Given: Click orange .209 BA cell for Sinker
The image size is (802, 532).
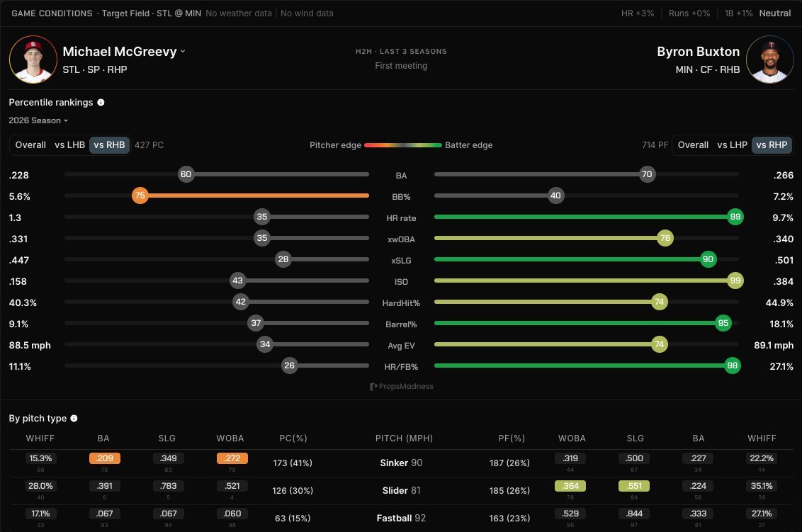Looking at the screenshot, I should (x=104, y=458).
